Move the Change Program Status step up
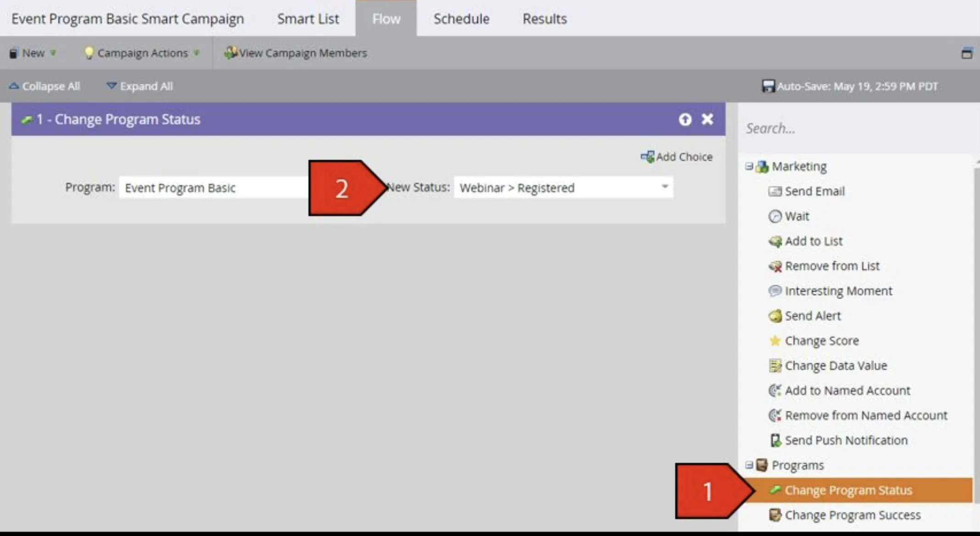The width and height of the screenshot is (980, 536). 685,119
